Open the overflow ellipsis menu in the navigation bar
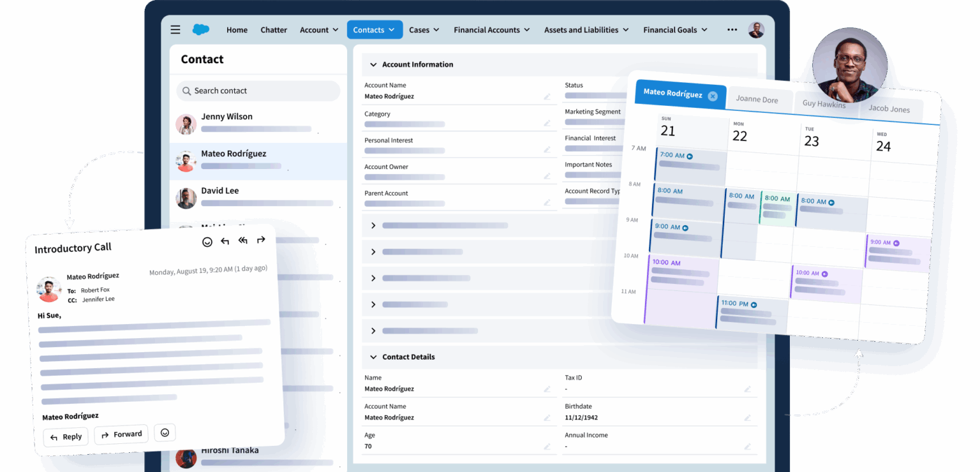The height and width of the screenshot is (472, 980). click(732, 29)
